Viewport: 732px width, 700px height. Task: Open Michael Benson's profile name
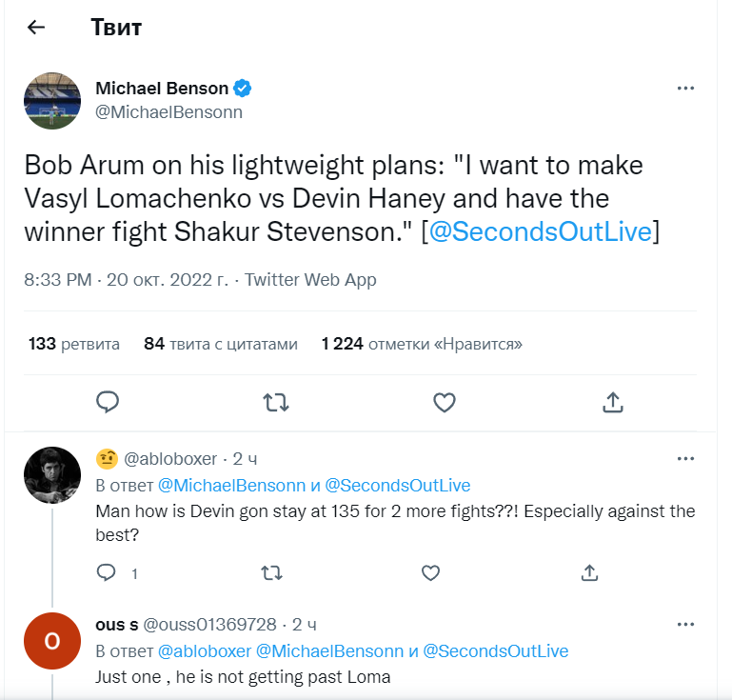click(x=162, y=89)
